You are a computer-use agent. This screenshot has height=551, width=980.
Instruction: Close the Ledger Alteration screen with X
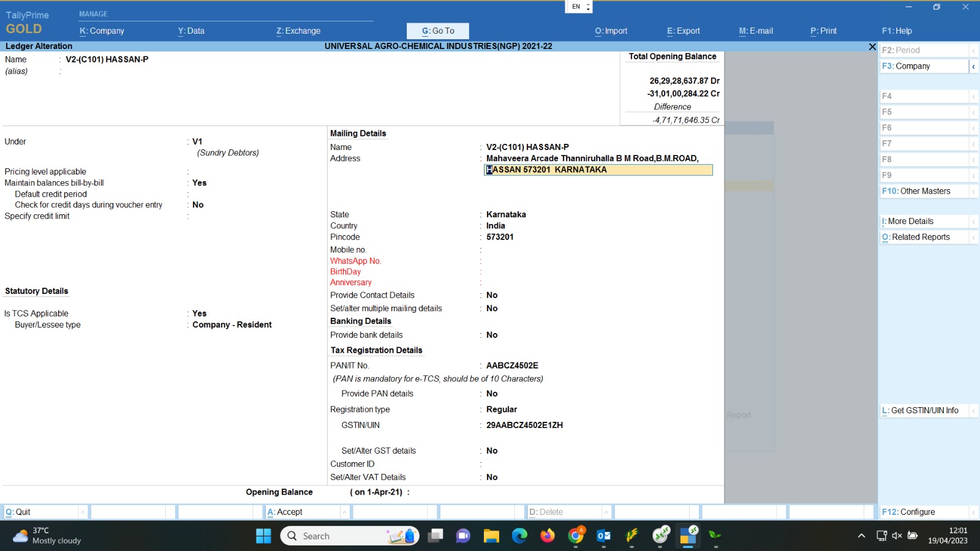[872, 47]
